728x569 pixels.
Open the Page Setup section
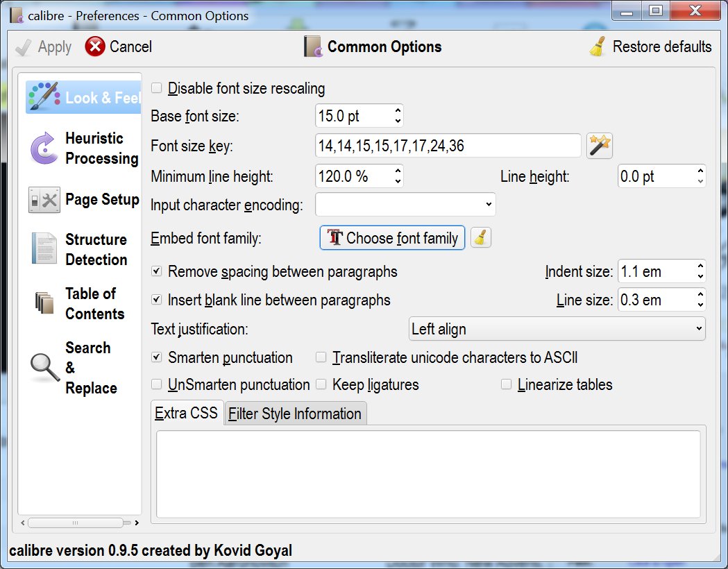83,200
